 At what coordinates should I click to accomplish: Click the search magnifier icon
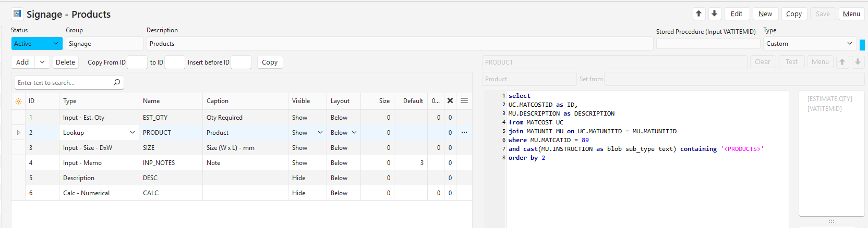pyautogui.click(x=117, y=82)
